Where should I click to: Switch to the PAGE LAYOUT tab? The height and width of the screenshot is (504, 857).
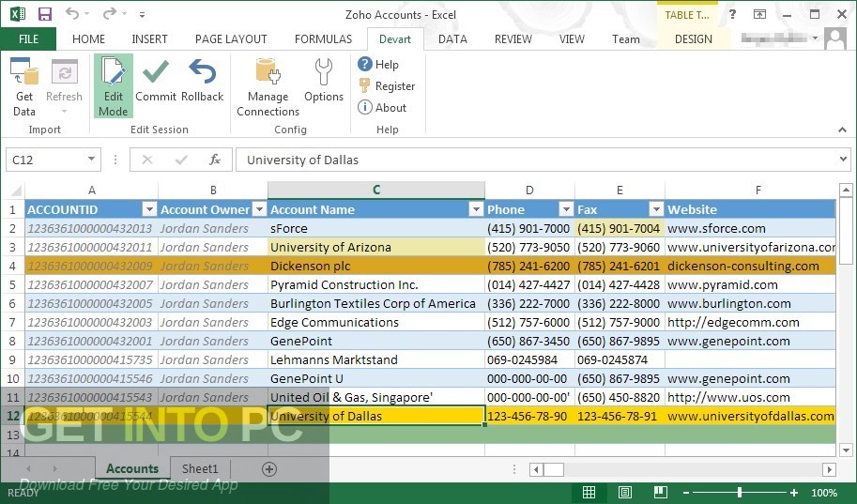click(x=231, y=38)
